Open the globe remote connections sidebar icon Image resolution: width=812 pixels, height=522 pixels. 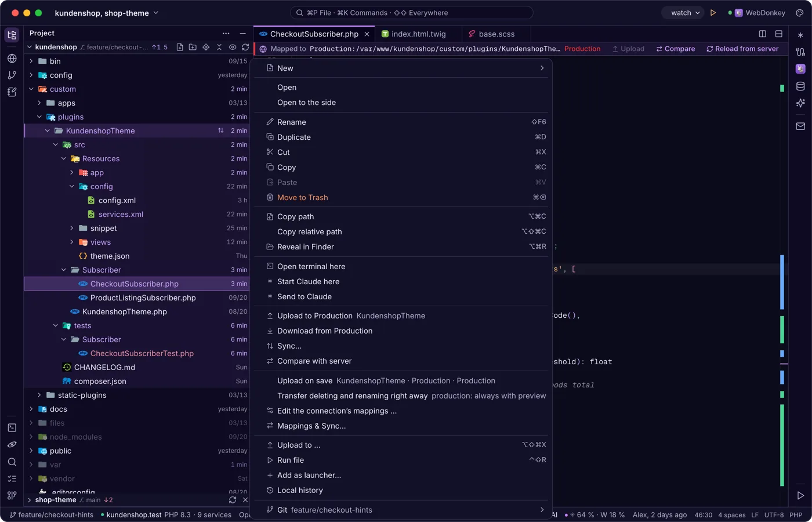coord(12,59)
